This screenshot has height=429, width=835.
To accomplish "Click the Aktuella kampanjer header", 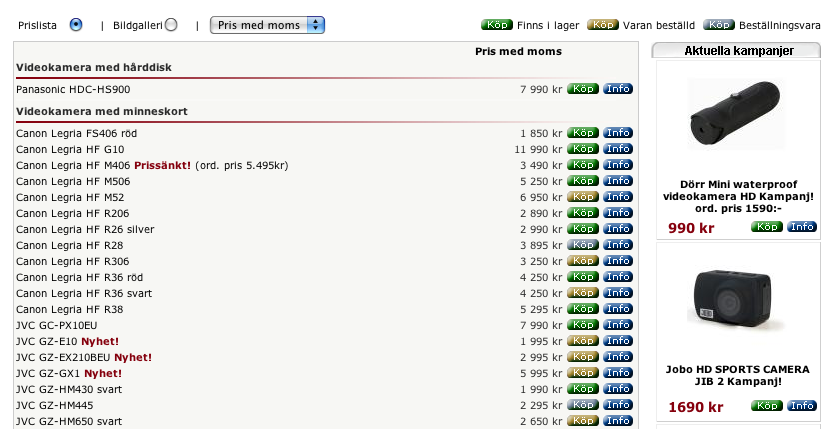I will click(736, 51).
